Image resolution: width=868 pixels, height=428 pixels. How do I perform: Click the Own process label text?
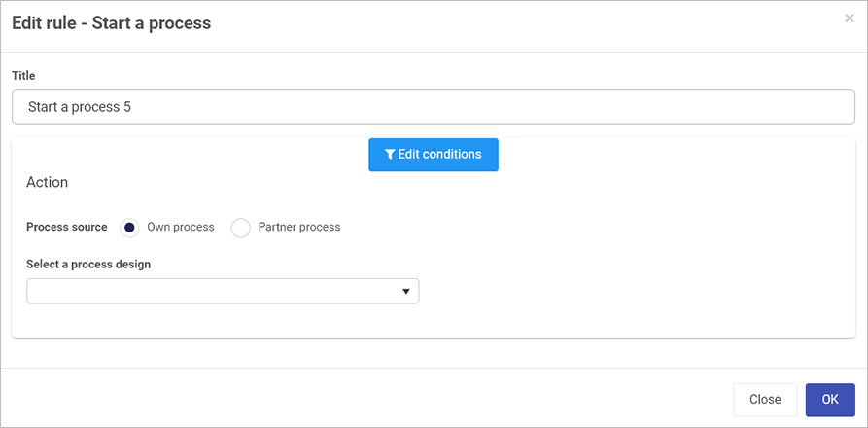[181, 227]
